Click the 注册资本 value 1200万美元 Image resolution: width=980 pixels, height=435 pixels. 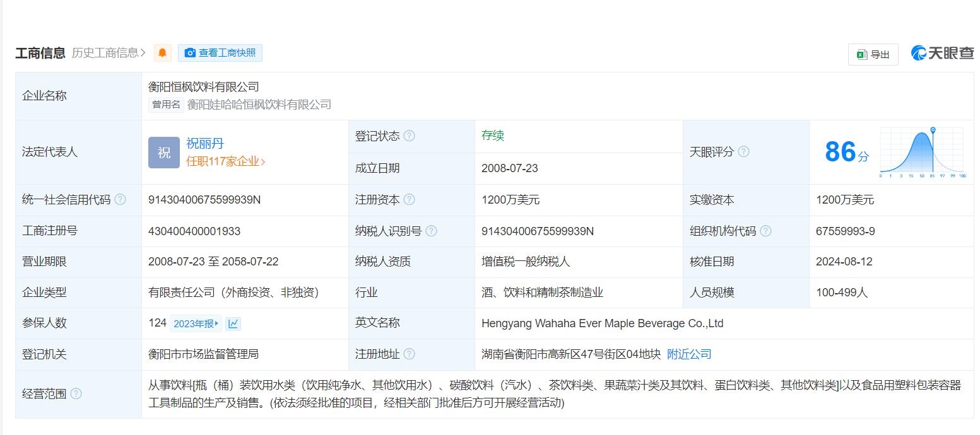tap(511, 200)
